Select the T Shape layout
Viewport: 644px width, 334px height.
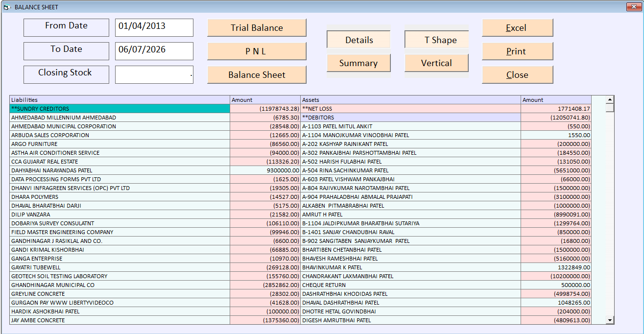pyautogui.click(x=436, y=40)
